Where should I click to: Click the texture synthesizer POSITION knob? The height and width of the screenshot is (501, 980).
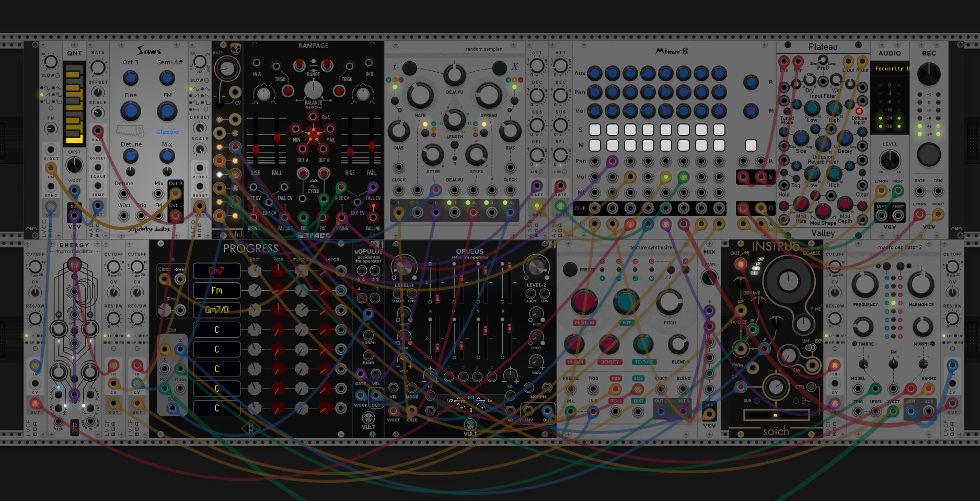[584, 302]
